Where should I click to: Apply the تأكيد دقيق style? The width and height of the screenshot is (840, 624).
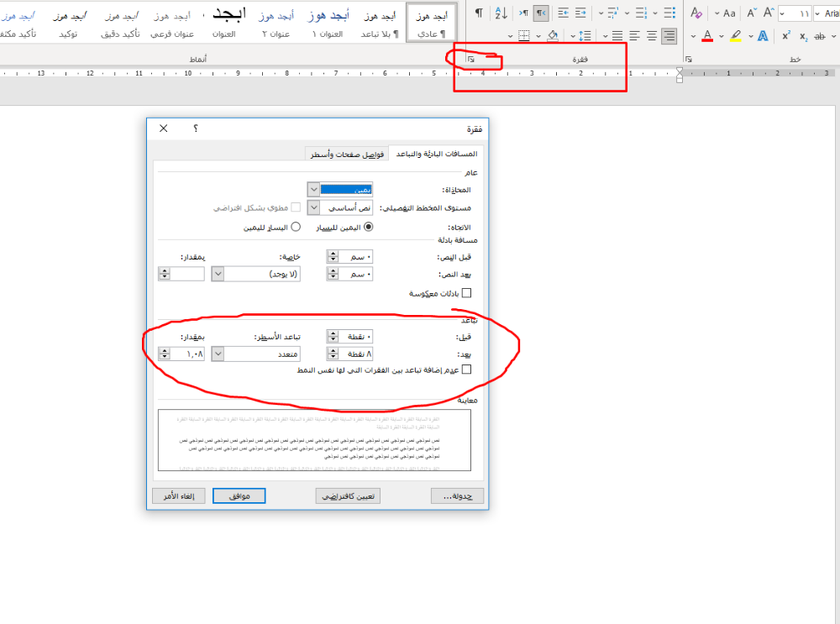120,23
